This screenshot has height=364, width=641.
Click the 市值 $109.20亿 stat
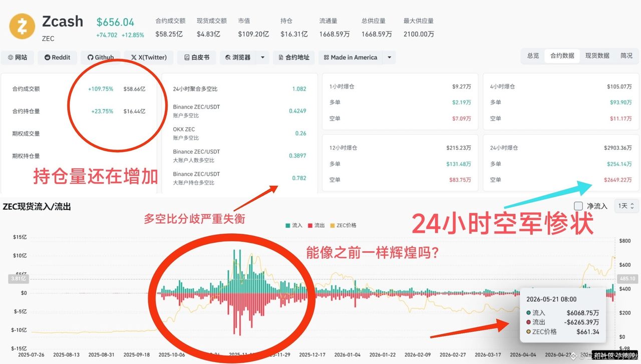point(253,28)
